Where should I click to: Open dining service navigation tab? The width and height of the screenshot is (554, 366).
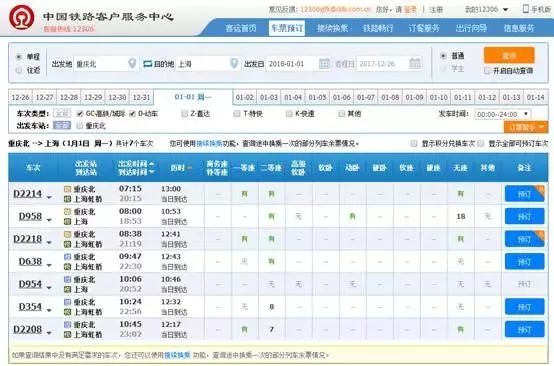point(424,28)
